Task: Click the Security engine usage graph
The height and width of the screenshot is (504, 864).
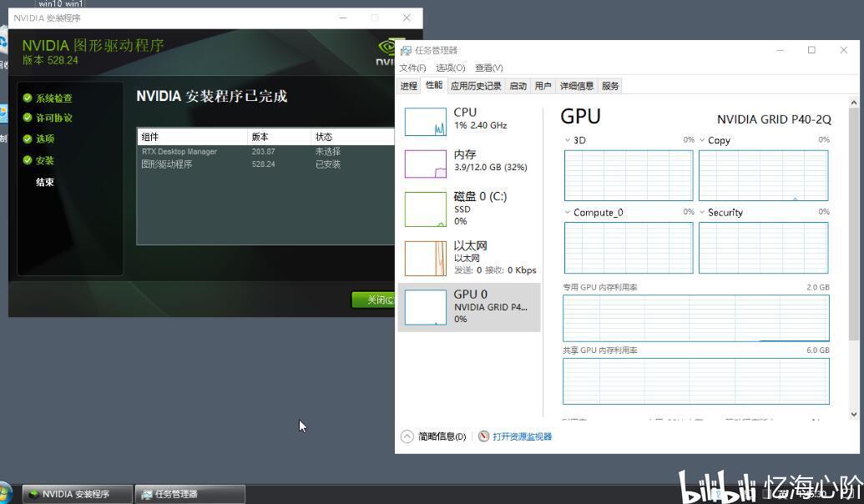Action: pos(763,247)
